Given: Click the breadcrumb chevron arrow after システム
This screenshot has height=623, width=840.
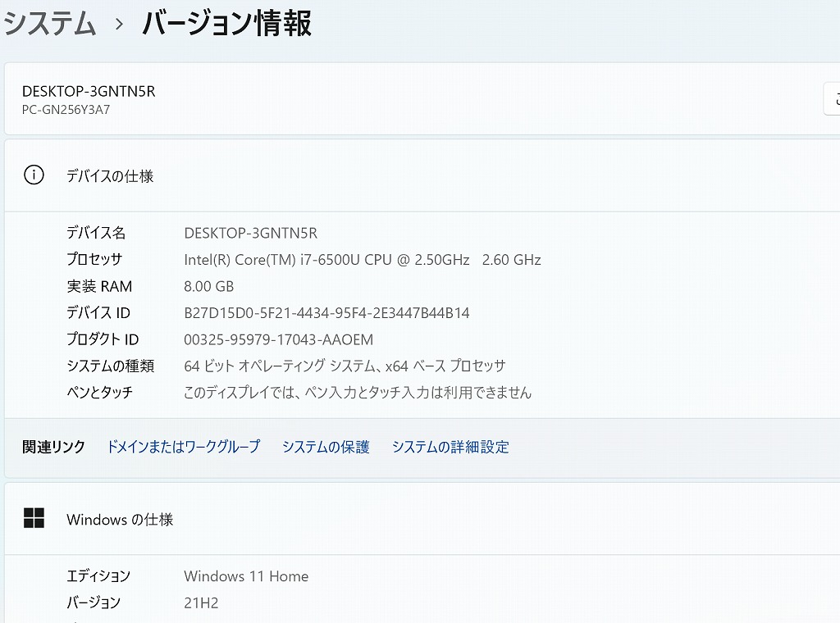Looking at the screenshot, I should (x=120, y=25).
